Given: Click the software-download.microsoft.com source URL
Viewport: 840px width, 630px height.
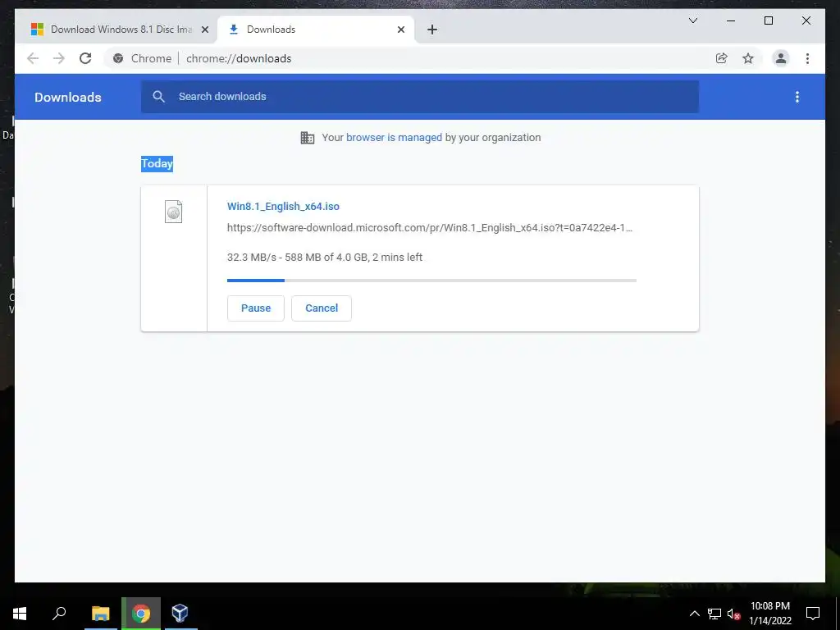Looking at the screenshot, I should tap(430, 228).
